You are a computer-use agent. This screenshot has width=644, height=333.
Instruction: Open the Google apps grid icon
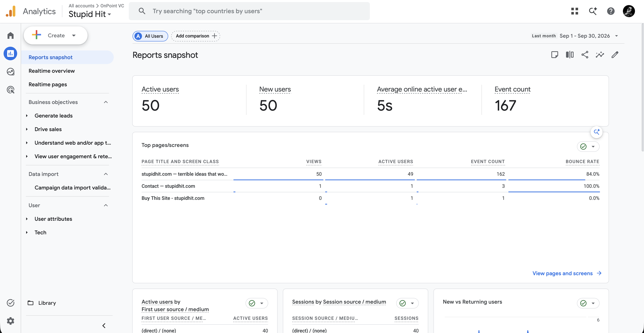[x=575, y=11]
